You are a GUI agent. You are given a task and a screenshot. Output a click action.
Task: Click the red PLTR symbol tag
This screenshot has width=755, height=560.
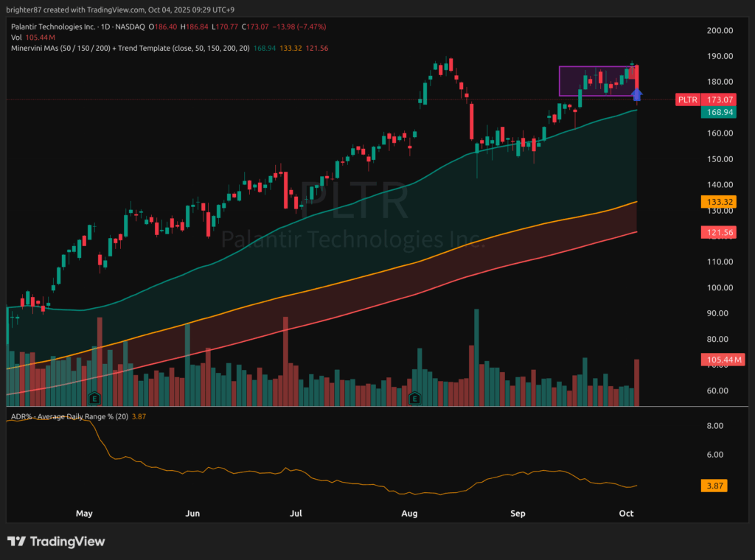click(687, 99)
